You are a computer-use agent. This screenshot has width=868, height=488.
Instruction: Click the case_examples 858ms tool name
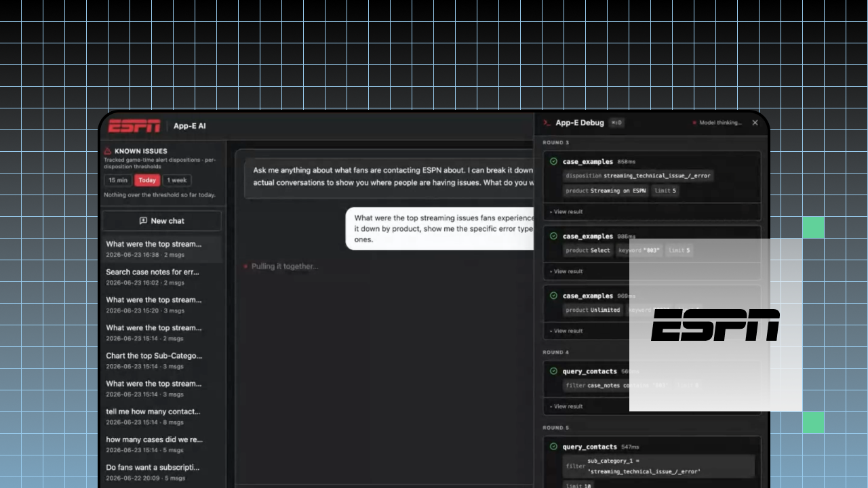(x=587, y=161)
